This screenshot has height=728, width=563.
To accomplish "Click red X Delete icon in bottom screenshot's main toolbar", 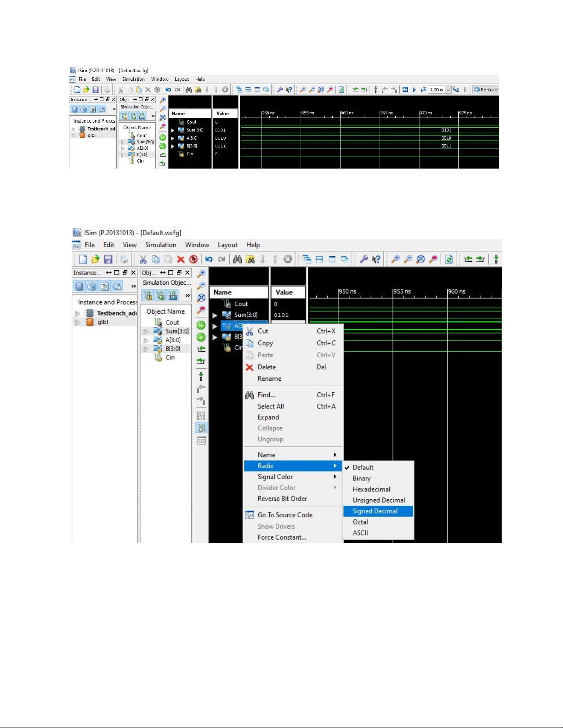I will (x=181, y=260).
